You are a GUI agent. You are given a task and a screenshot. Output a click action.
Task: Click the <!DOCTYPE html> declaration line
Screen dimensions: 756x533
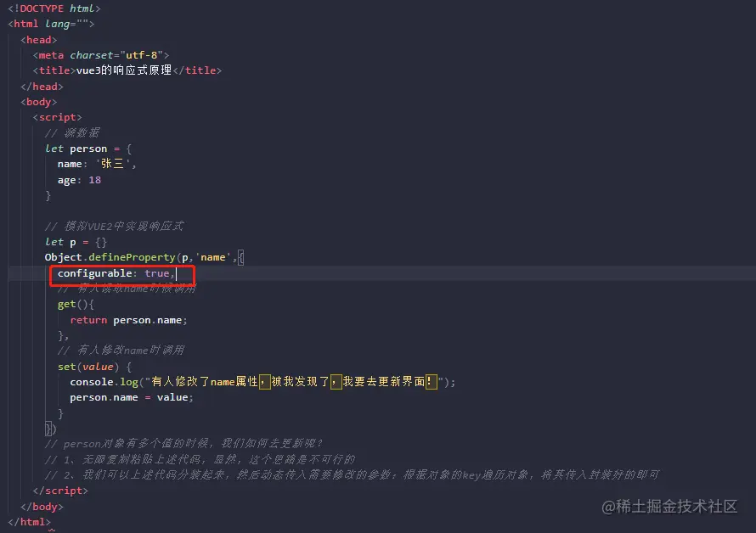tap(54, 8)
